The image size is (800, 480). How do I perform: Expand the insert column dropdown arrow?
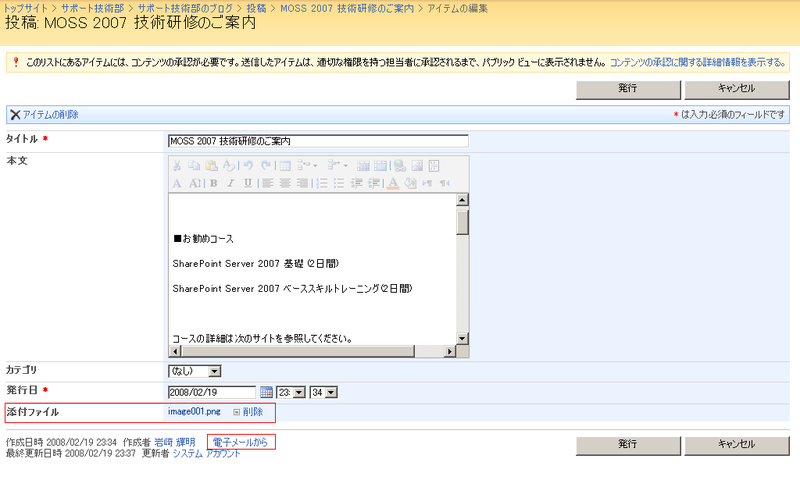[345, 166]
